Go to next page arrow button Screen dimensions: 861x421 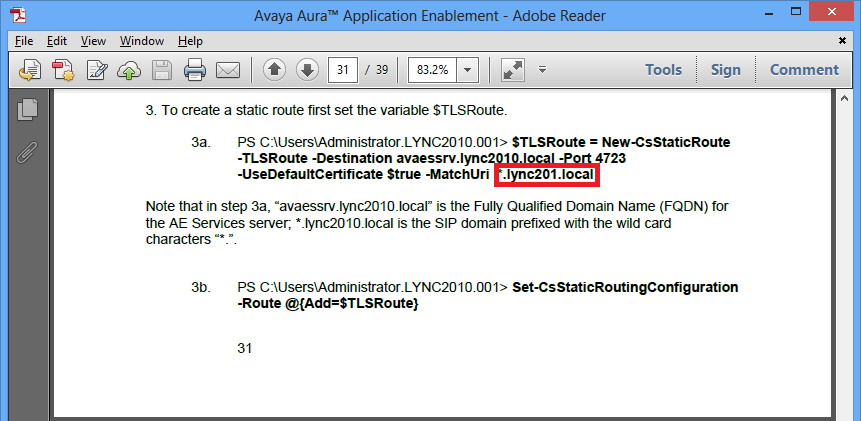tap(308, 70)
